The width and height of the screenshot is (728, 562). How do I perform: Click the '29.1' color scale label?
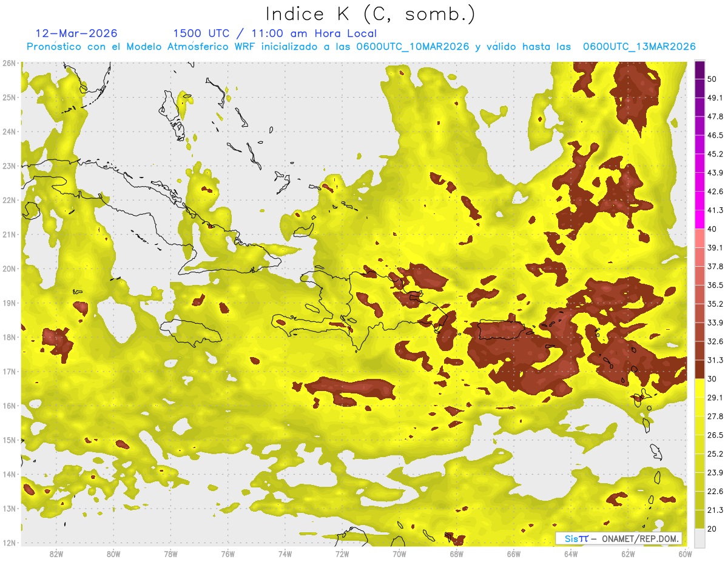click(715, 398)
